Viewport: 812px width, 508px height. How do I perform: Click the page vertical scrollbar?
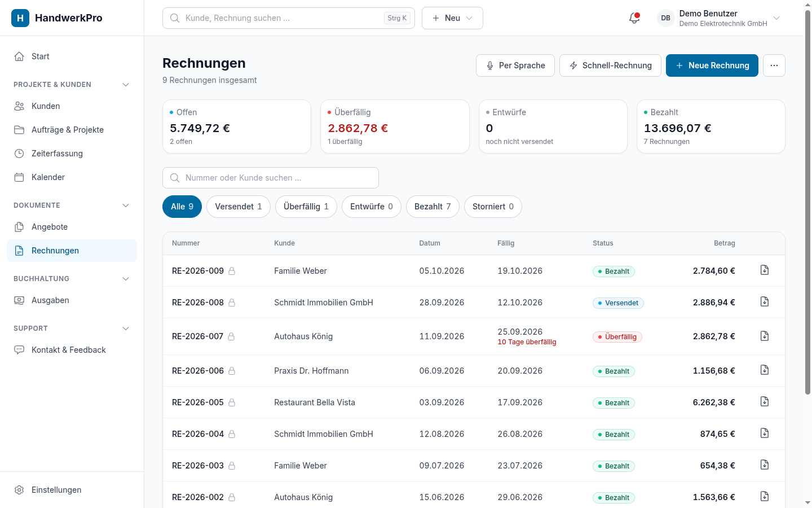[x=807, y=203]
